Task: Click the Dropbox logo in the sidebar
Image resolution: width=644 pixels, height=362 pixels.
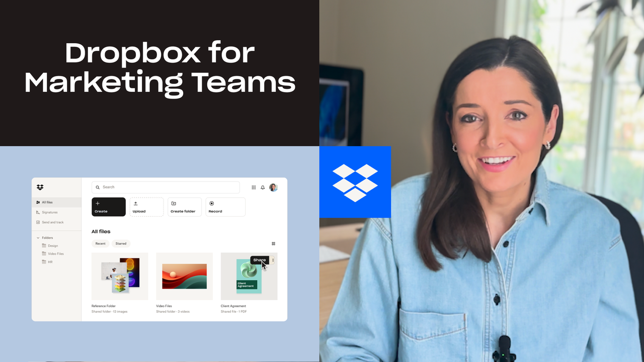Action: [x=40, y=187]
